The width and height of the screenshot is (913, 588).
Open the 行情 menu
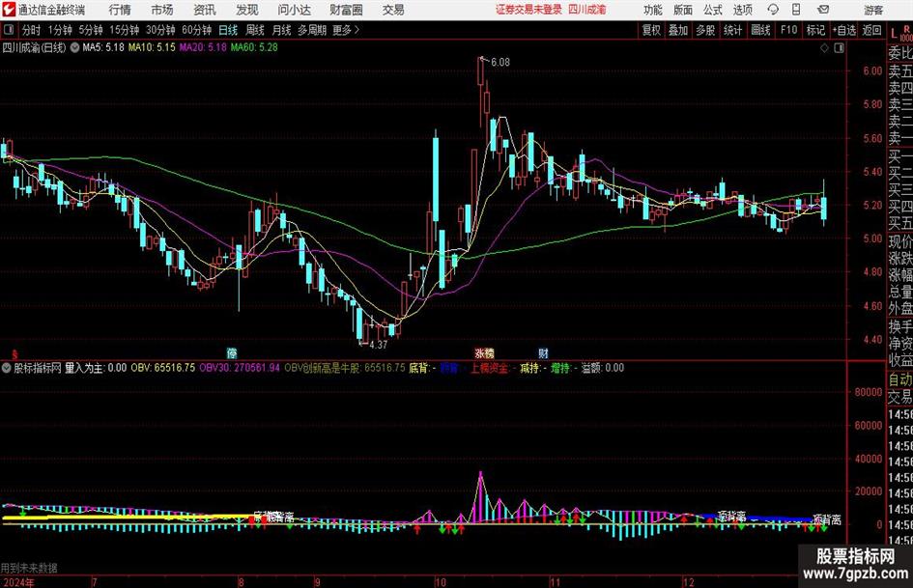point(120,10)
